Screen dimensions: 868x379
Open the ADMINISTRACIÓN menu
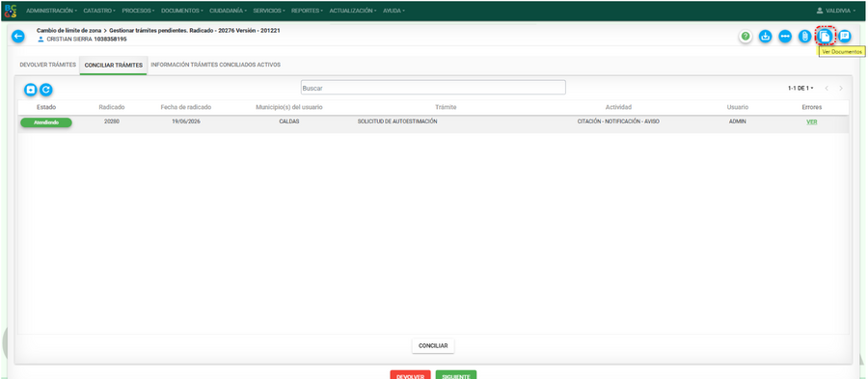point(51,11)
